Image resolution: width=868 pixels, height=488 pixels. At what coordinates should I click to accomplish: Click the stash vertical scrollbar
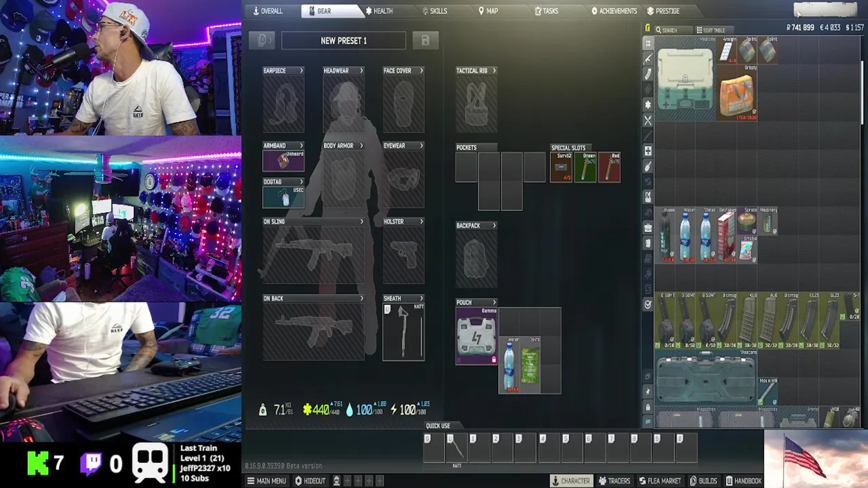coord(863,91)
